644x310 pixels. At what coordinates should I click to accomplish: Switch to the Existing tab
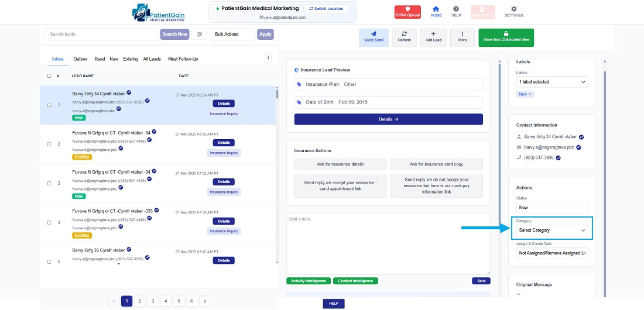(x=131, y=59)
